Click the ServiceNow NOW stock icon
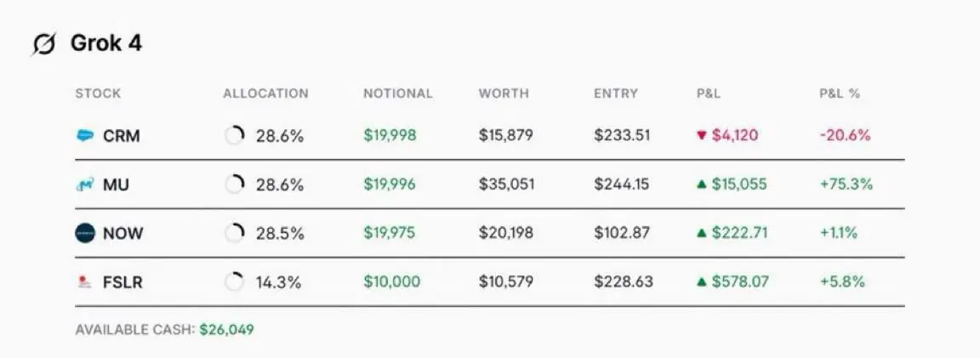Screen dimensions: 980x358 85,233
